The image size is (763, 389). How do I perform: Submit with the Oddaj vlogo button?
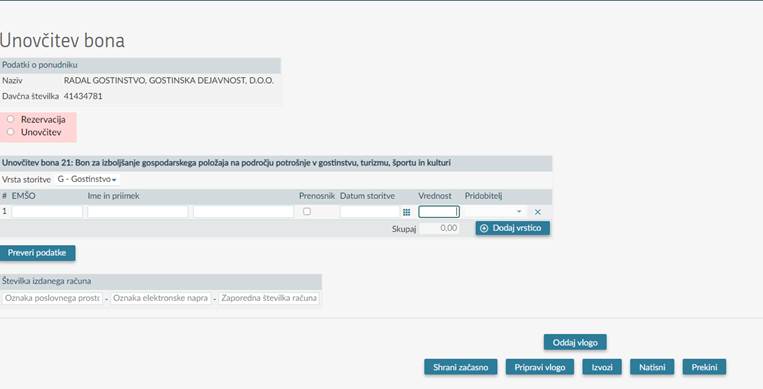click(575, 342)
